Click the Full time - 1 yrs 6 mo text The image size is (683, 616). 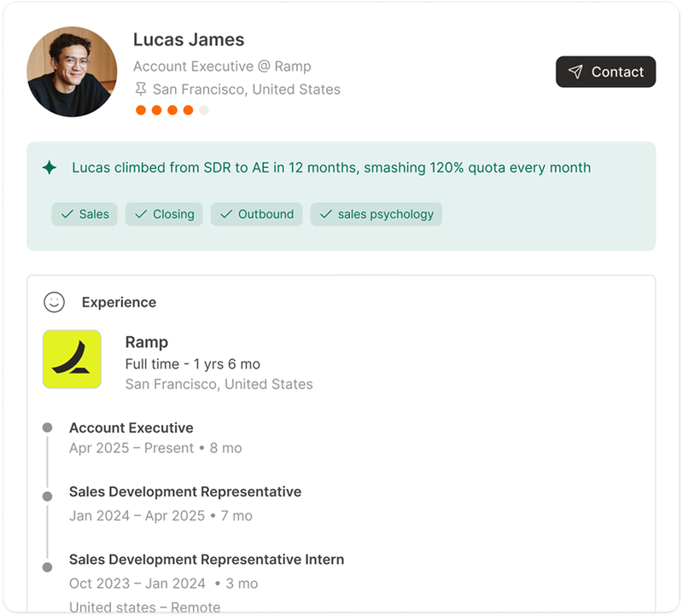coord(193,364)
